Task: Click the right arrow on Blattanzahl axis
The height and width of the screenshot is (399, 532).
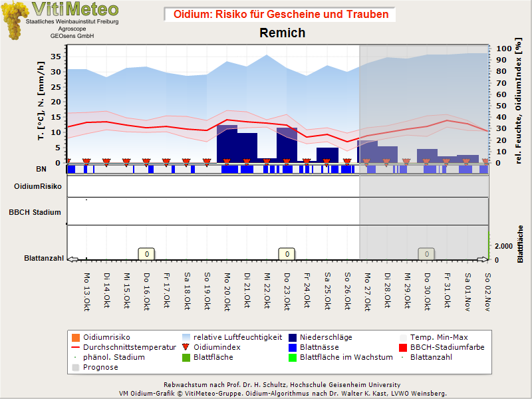Action: [x=483, y=260]
